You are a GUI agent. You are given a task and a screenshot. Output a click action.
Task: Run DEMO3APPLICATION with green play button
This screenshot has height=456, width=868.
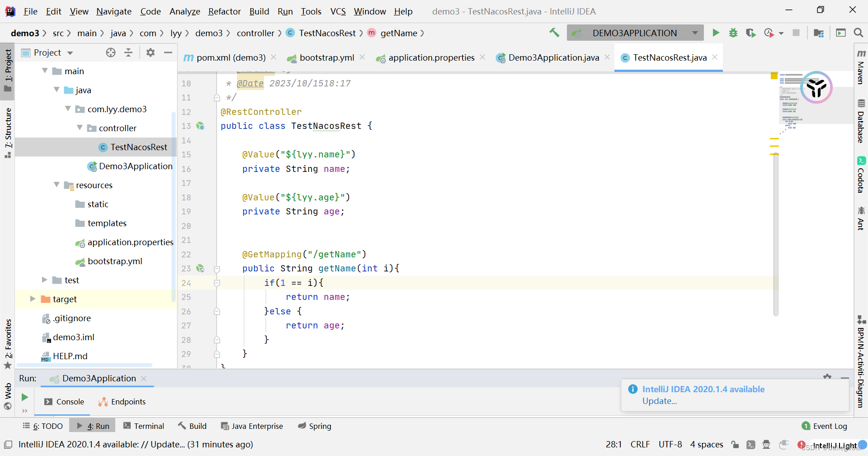(x=716, y=33)
